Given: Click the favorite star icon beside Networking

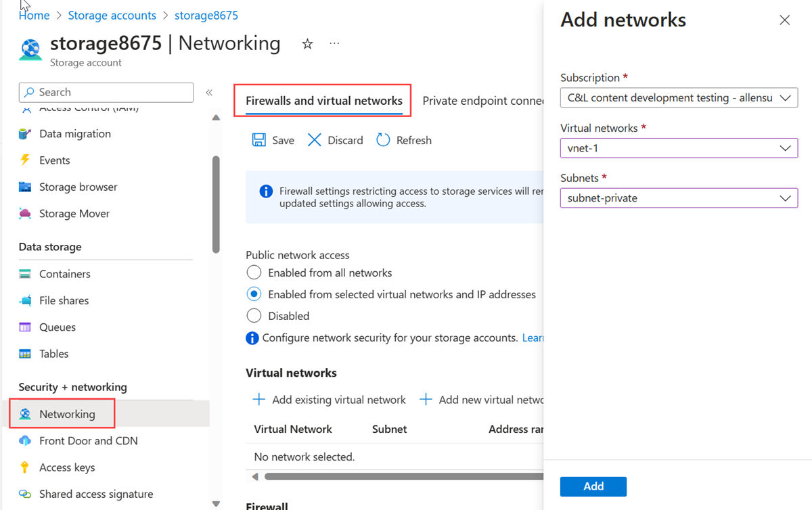Looking at the screenshot, I should [x=307, y=44].
